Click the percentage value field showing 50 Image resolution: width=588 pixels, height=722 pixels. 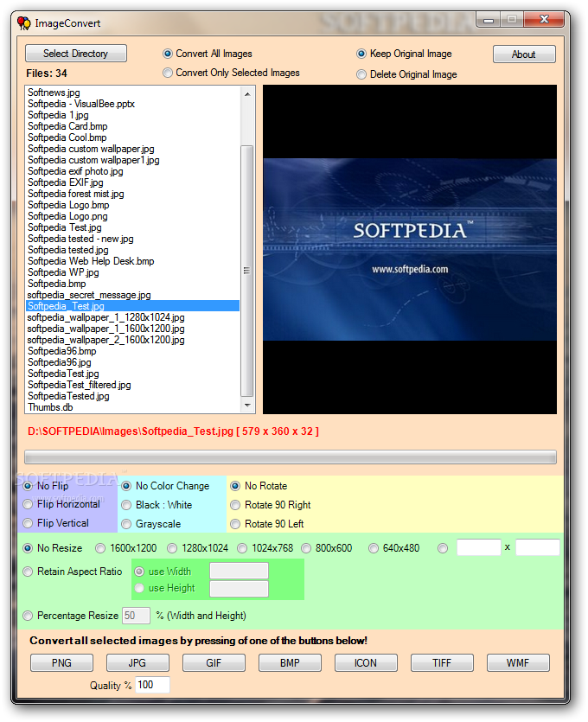point(136,616)
